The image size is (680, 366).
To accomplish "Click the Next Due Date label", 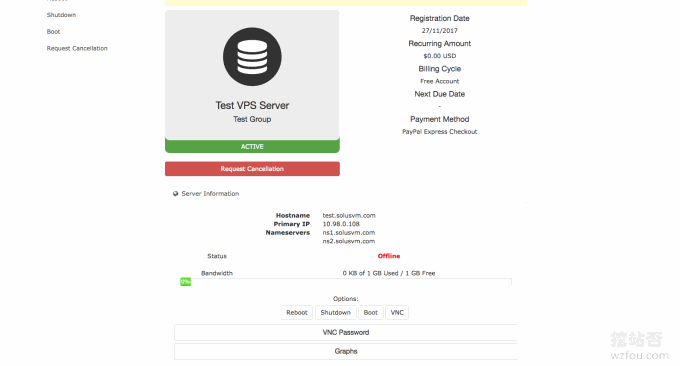I will pos(439,94).
